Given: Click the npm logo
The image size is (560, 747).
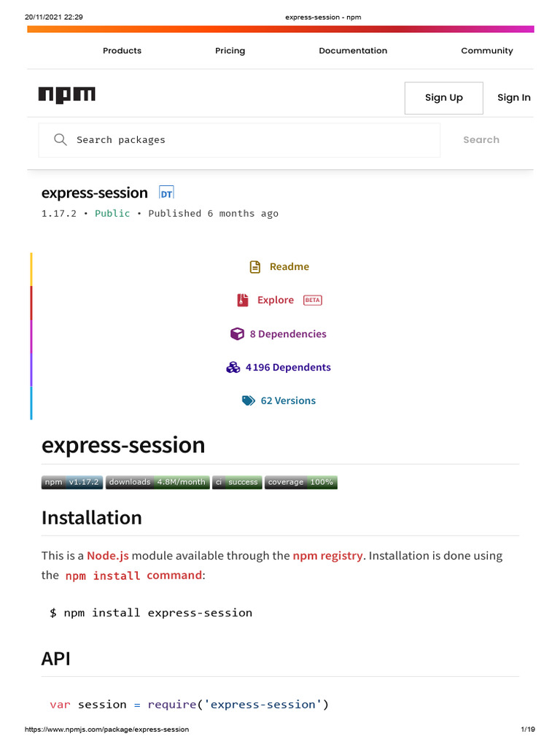Looking at the screenshot, I should (67, 96).
